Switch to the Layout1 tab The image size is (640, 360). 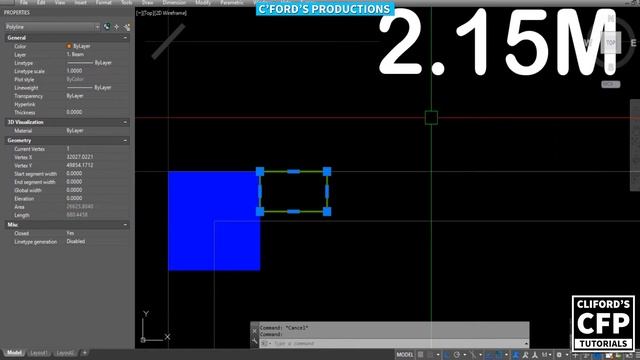[39, 353]
